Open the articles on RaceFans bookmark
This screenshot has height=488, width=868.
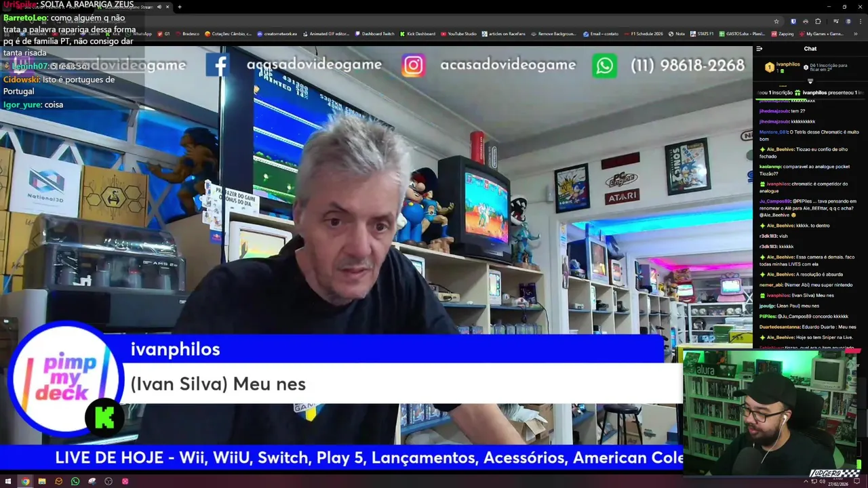[x=503, y=34]
